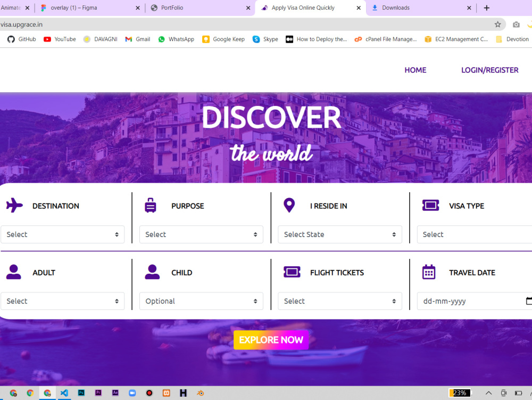Click the person icon beside CHILD
532x400 pixels.
[152, 272]
